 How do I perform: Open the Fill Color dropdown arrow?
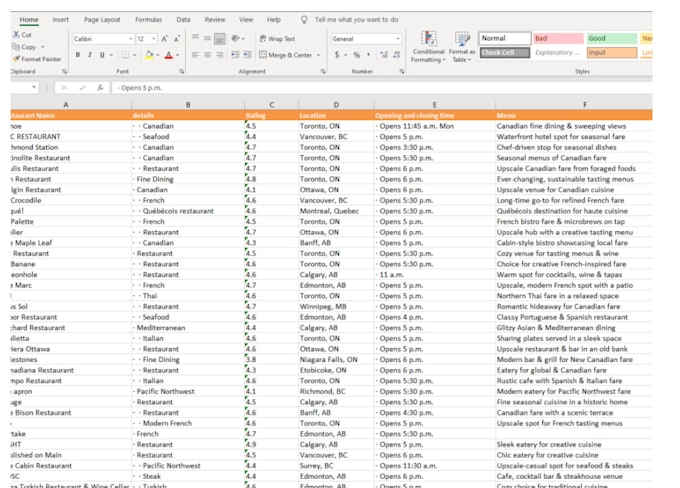pyautogui.click(x=157, y=55)
